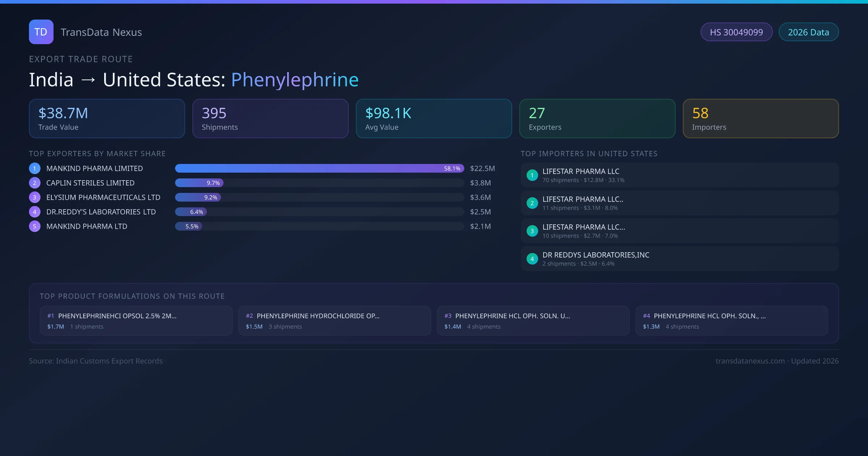This screenshot has width=868, height=456.
Task: Click rank 4 badge for Dr.Reddy's Laboratories Ltd
Action: pyautogui.click(x=35, y=212)
